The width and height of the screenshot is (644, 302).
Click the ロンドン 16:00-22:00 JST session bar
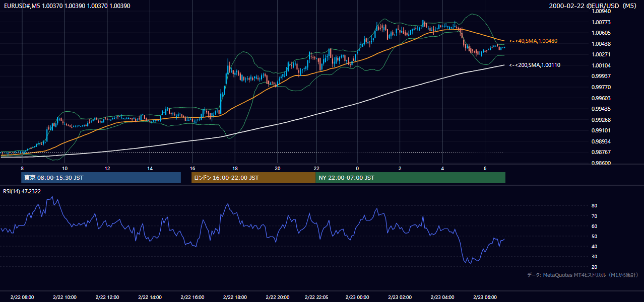click(253, 178)
